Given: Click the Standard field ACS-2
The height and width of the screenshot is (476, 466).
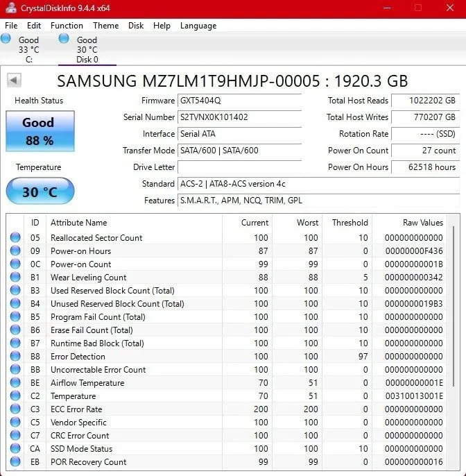Looking at the screenshot, I should [x=318, y=184].
